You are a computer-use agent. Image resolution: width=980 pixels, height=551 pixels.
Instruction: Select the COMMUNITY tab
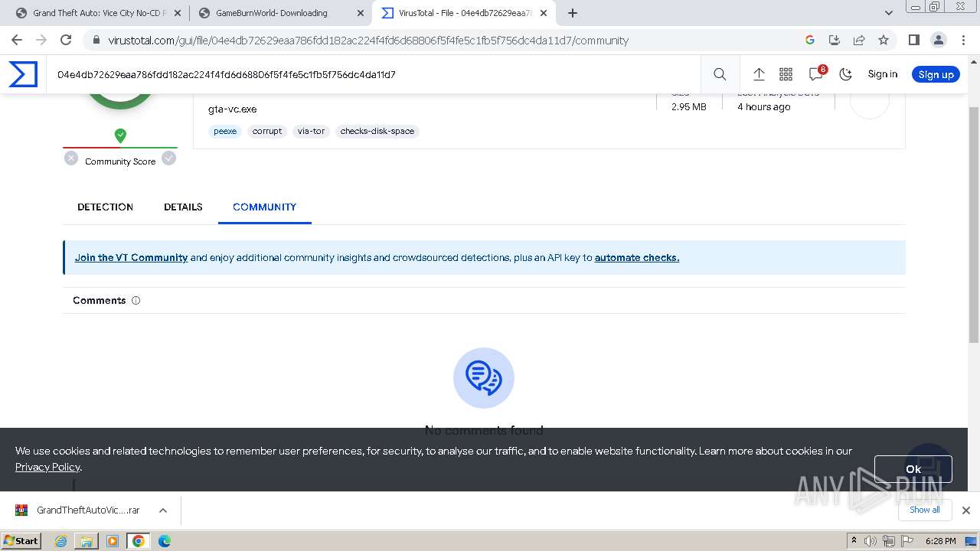[264, 207]
